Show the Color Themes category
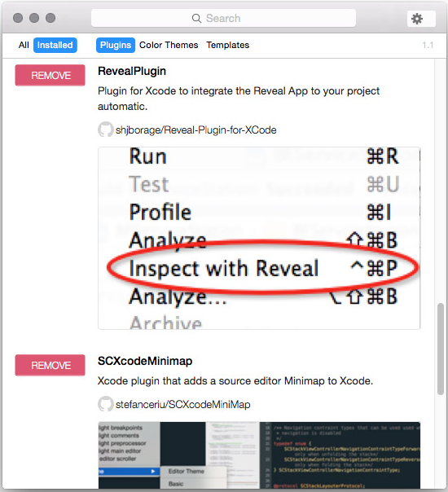Screen dimensions: 448x492 point(169,45)
